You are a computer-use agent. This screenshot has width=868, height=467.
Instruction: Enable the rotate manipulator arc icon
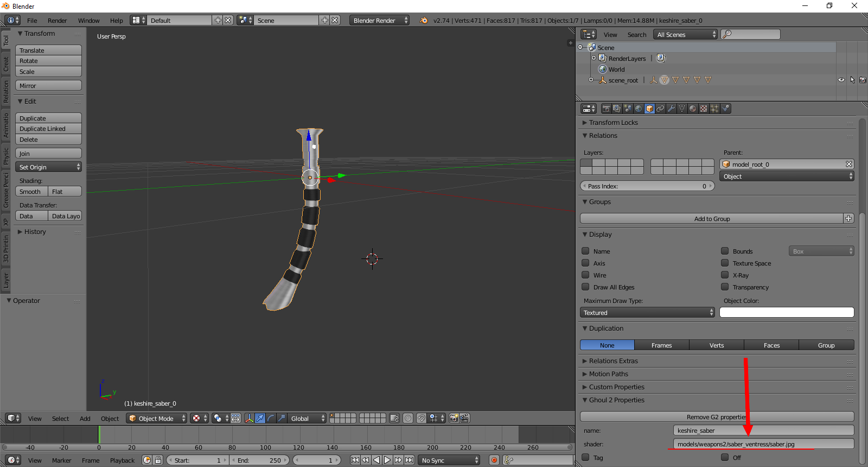click(x=271, y=418)
